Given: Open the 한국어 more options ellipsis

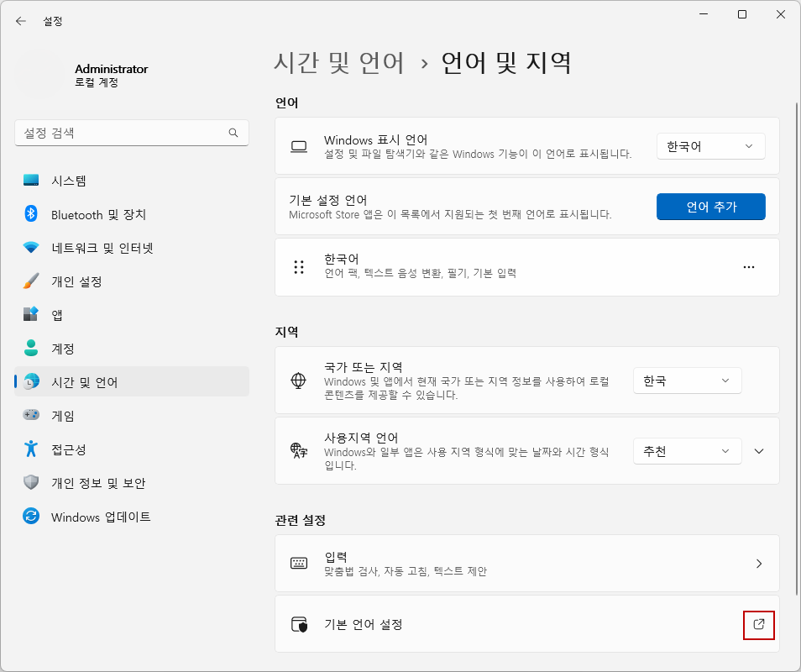Looking at the screenshot, I should tap(749, 267).
